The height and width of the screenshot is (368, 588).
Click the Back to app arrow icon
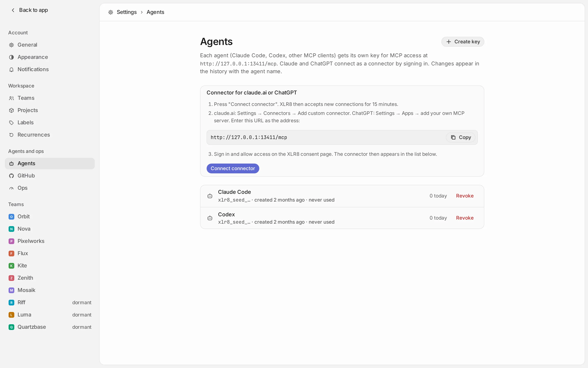(13, 10)
